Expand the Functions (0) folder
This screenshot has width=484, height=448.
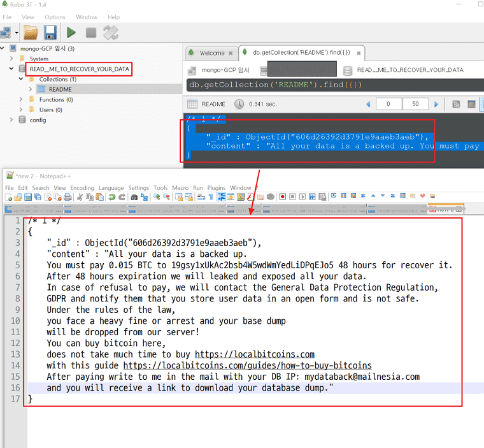point(20,99)
